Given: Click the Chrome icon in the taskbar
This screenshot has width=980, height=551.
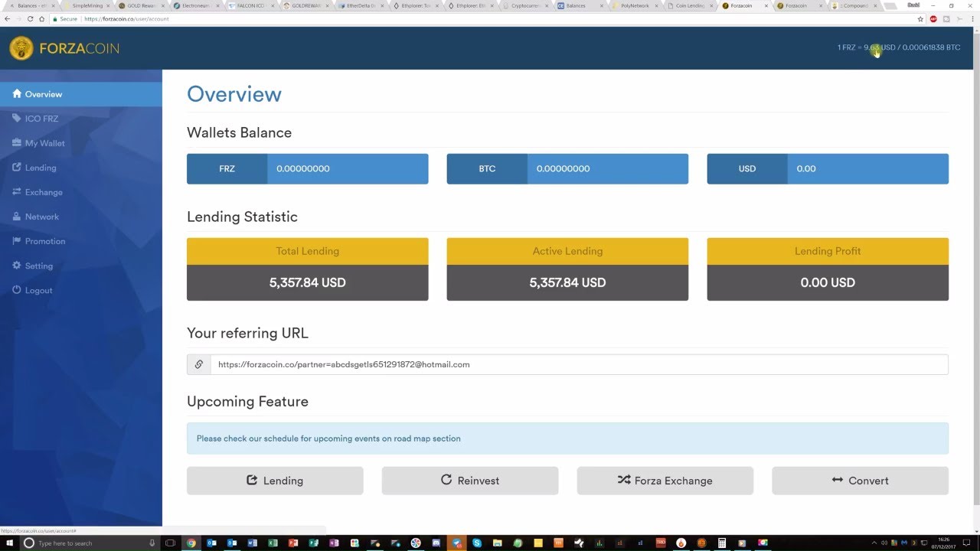Looking at the screenshot, I should [x=191, y=543].
